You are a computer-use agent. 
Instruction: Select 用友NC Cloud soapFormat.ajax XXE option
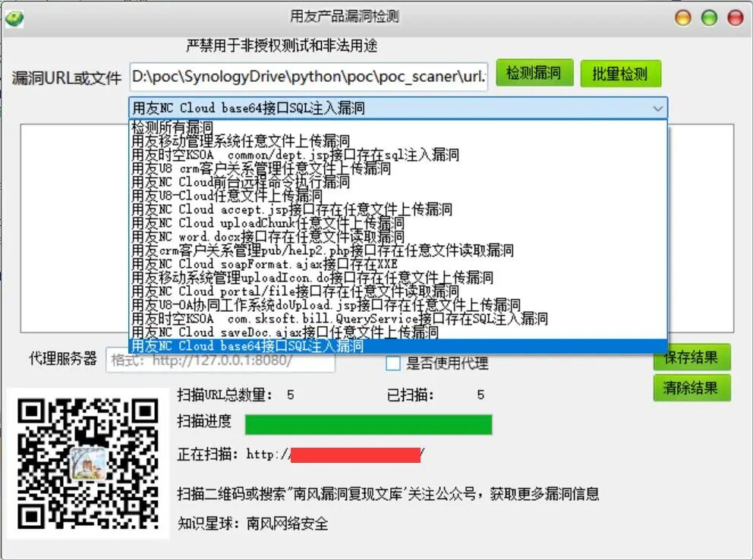(398, 264)
